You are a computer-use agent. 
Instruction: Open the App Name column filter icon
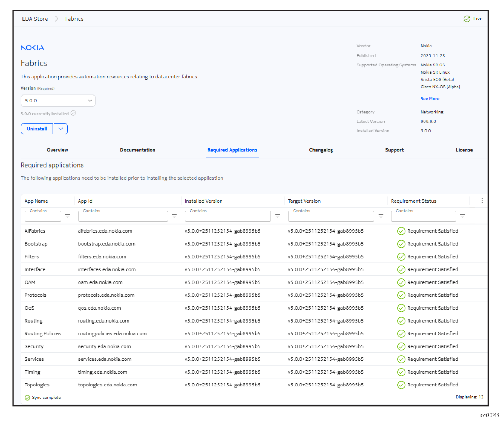[67, 216]
